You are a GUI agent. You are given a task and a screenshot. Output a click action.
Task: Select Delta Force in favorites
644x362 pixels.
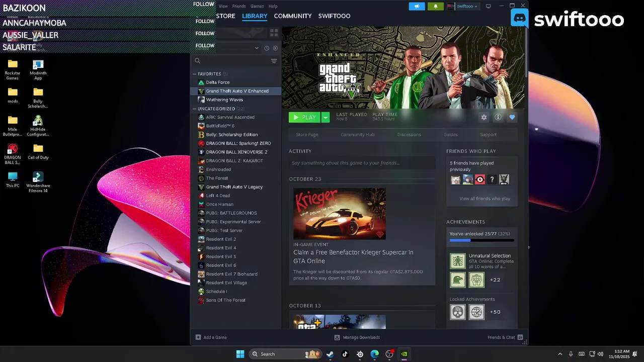(x=235, y=82)
